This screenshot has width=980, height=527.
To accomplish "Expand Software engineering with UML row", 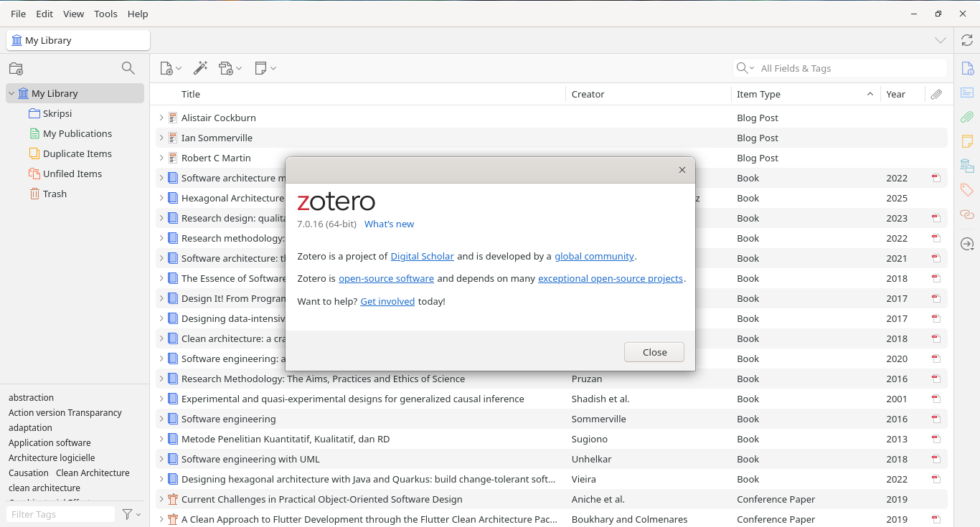I will pyautogui.click(x=161, y=459).
